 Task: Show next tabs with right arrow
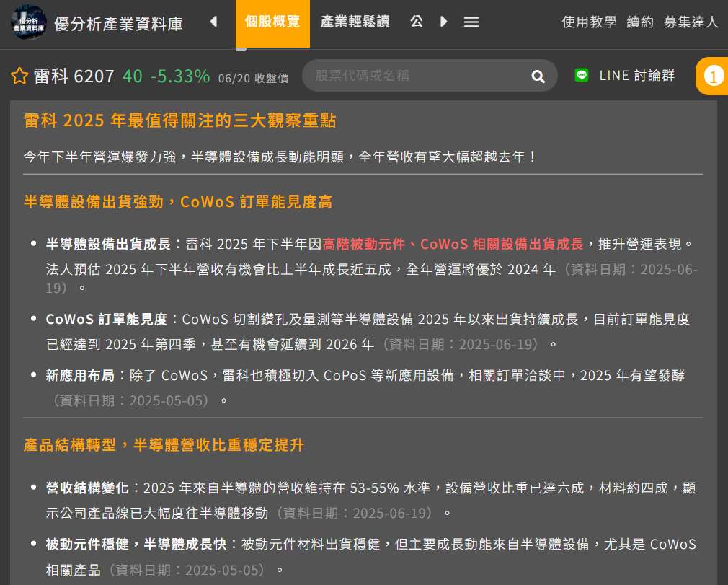[x=443, y=22]
